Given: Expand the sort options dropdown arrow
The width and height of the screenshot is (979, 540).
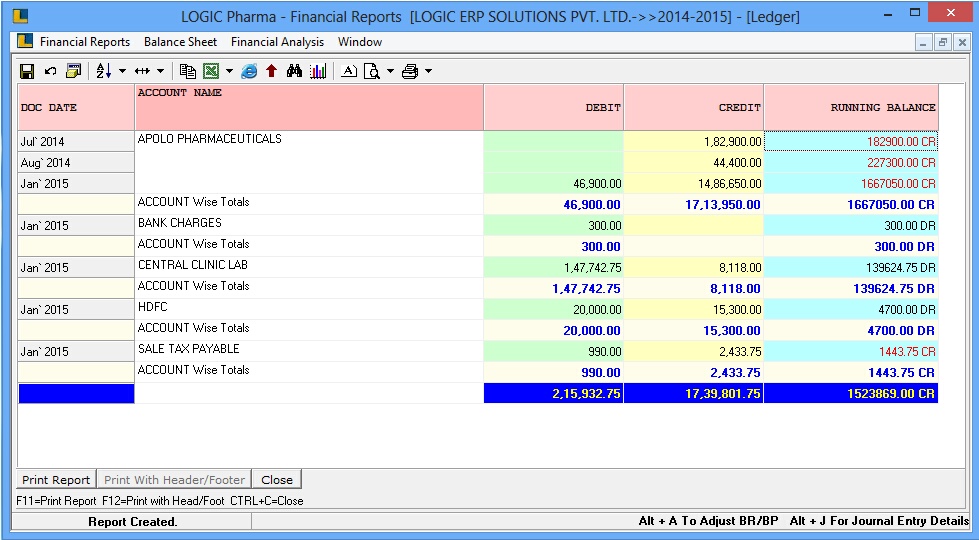Looking at the screenshot, I should [122, 71].
